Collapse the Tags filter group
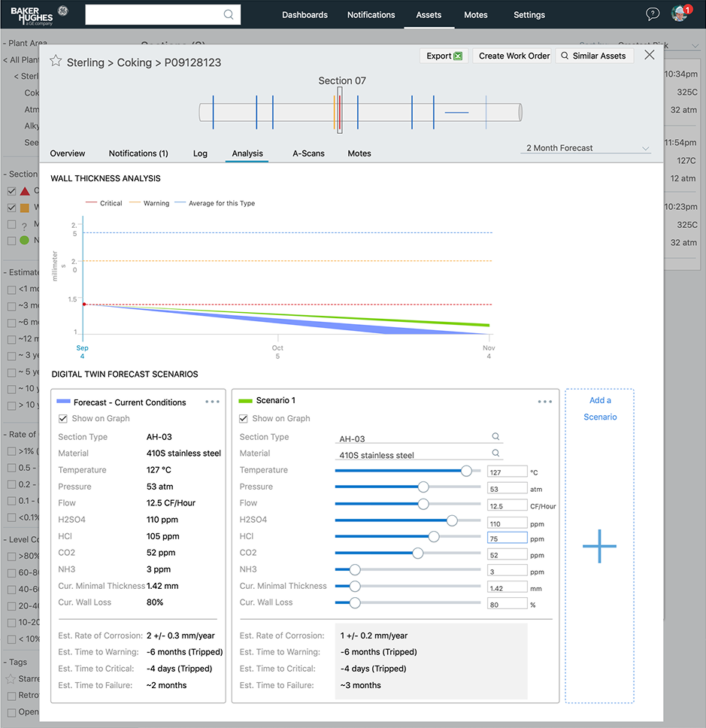 pyautogui.click(x=15, y=662)
